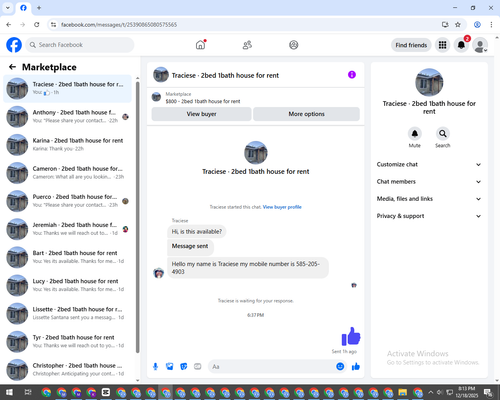Click the Find friends button
500x400 pixels.
point(411,45)
